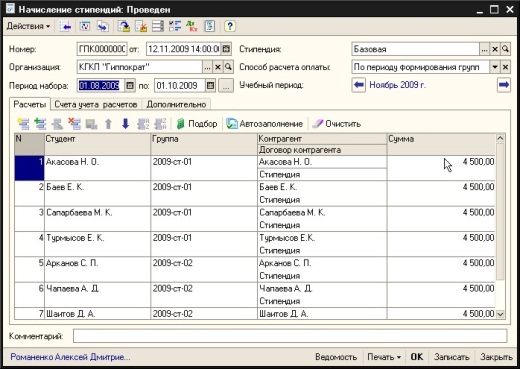Click the unpost document toolbar icon
Viewport: 520px width, 369px height.
[141, 26]
